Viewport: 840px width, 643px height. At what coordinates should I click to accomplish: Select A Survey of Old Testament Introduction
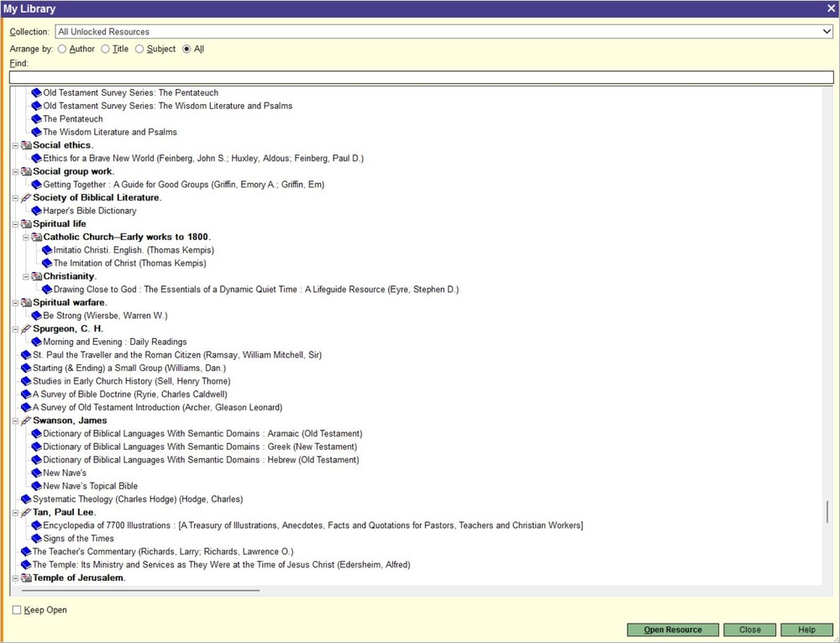coord(158,407)
